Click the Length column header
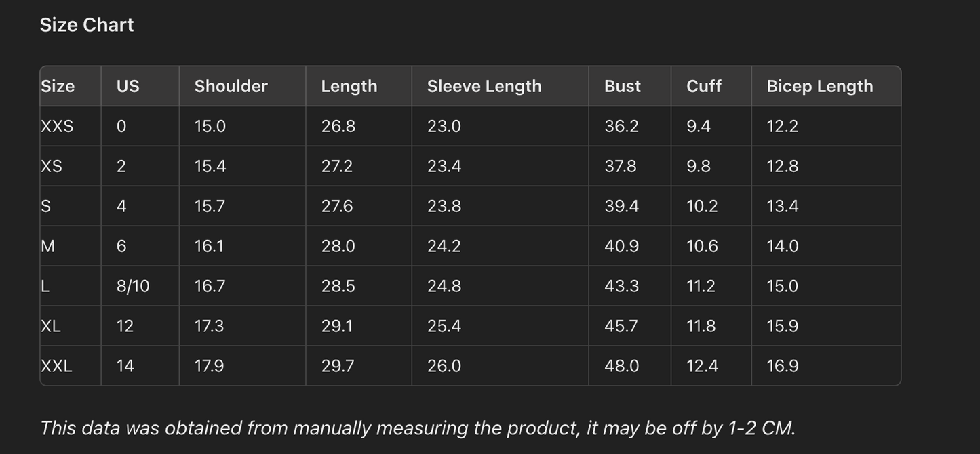The width and height of the screenshot is (980, 454). point(349,86)
